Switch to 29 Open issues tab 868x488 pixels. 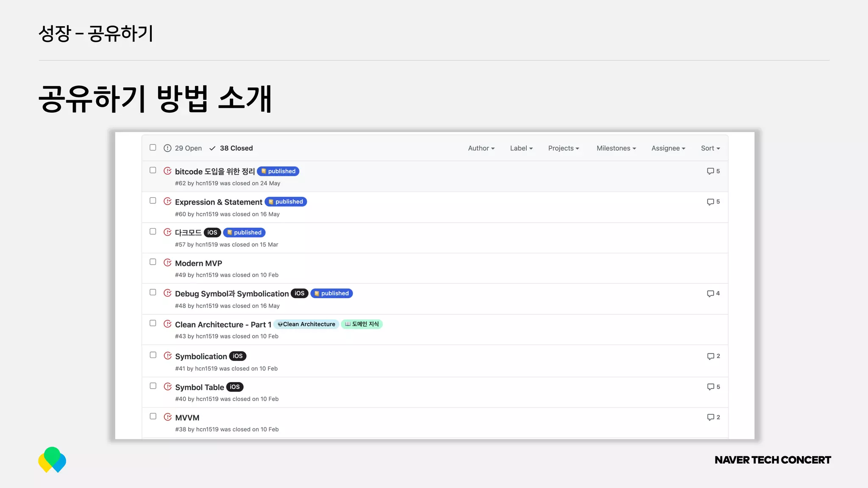coord(188,148)
